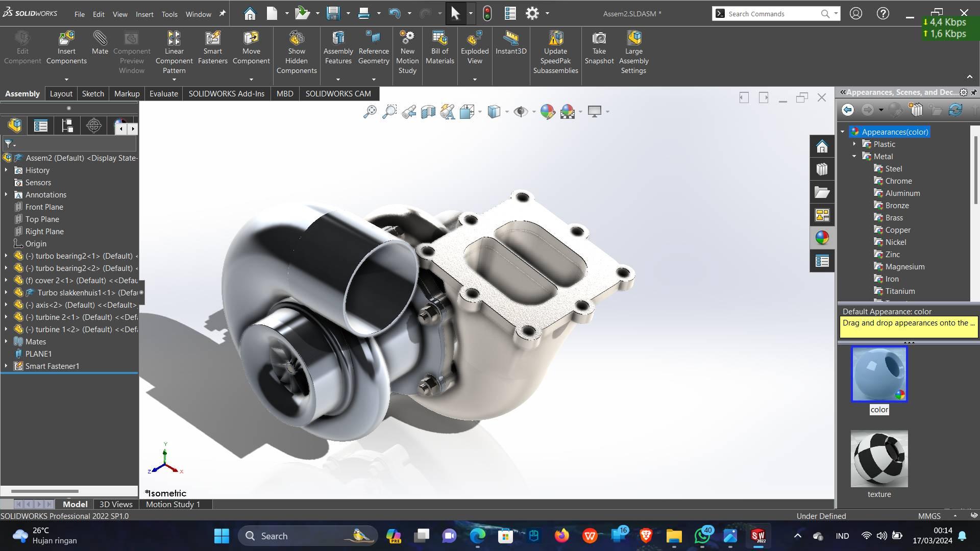Select the blue color appearance swatch
The width and height of the screenshot is (980, 551).
879,374
